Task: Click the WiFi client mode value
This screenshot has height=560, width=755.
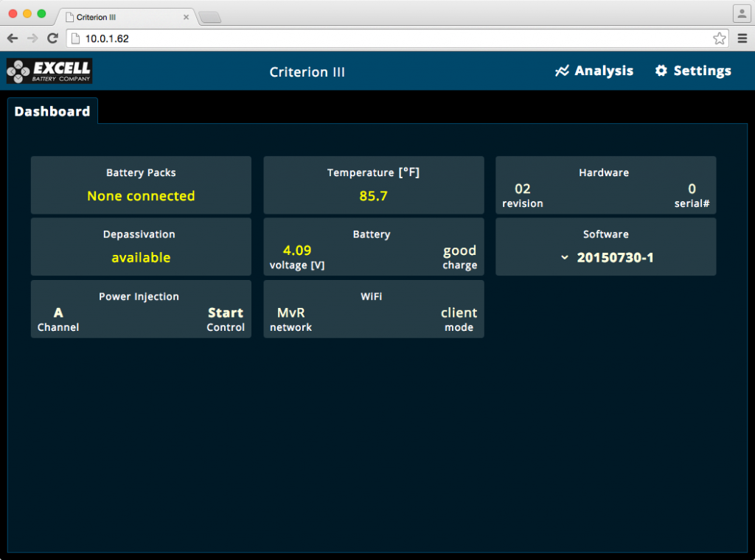Action: tap(459, 313)
